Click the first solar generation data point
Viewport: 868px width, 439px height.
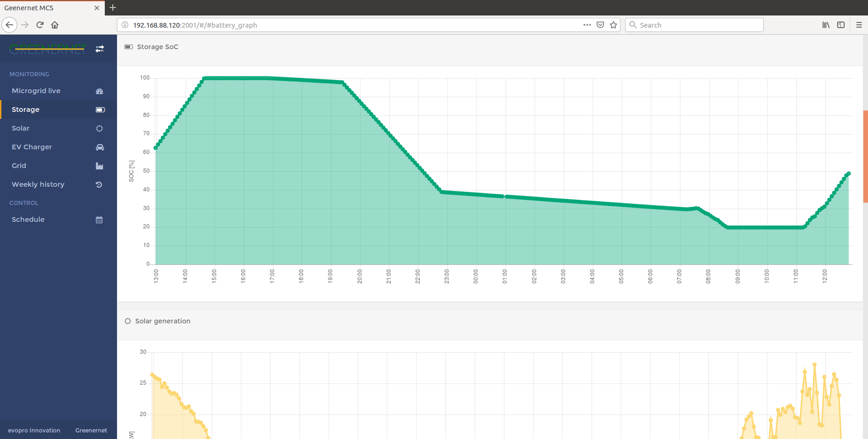coord(153,374)
